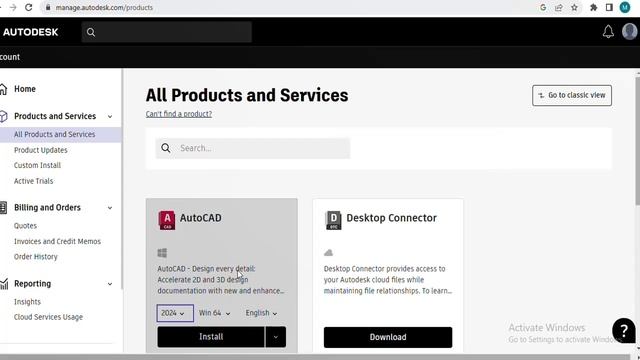
Task: Go forward with the browser arrow
Action: pyautogui.click(x=13, y=7)
